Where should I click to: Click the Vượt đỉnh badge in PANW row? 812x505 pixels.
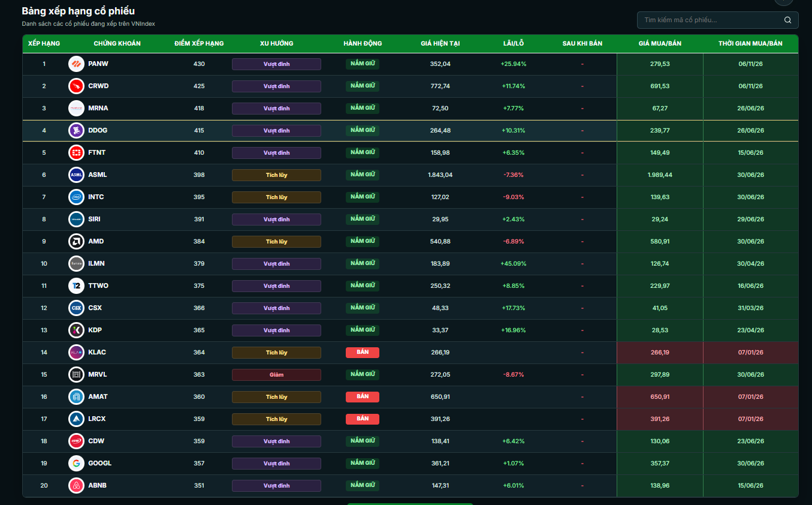tap(276, 64)
